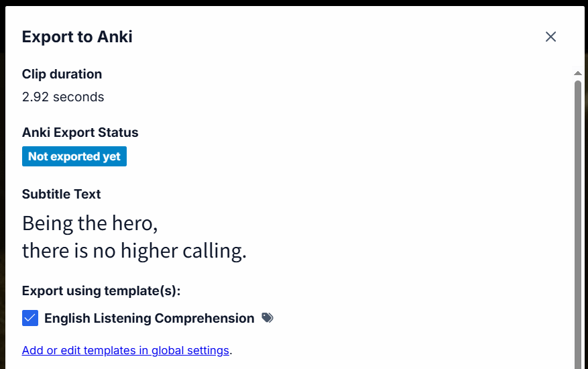Click the Export using template(s) heading

[101, 291]
